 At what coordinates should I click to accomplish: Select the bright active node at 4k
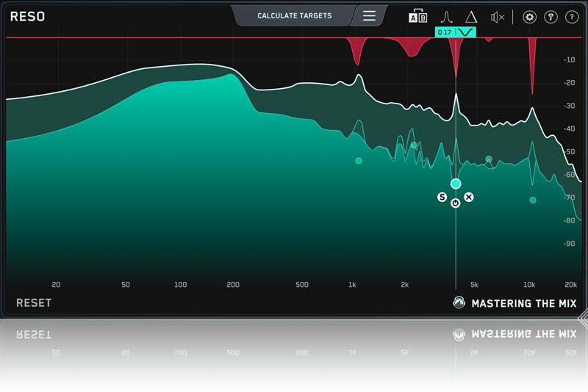coord(456,184)
